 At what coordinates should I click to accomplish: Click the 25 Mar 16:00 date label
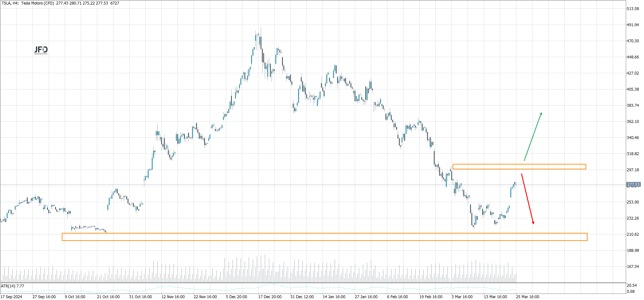(527, 297)
